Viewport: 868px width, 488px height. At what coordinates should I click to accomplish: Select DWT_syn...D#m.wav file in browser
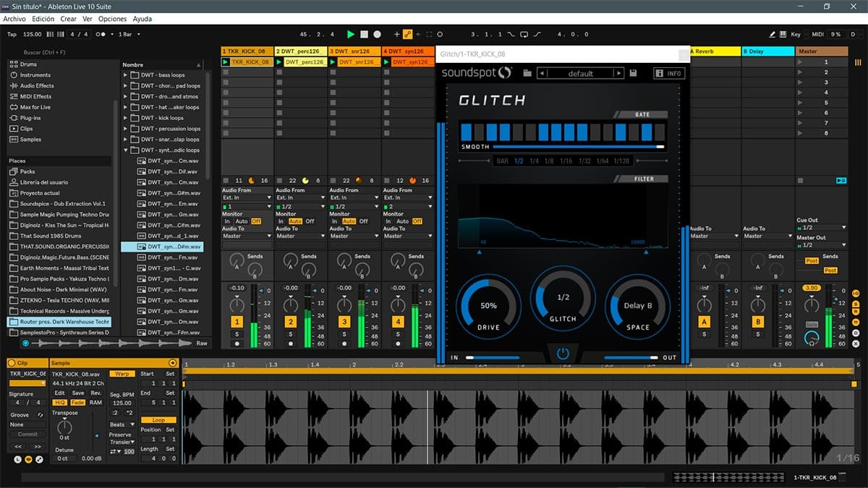(163, 247)
